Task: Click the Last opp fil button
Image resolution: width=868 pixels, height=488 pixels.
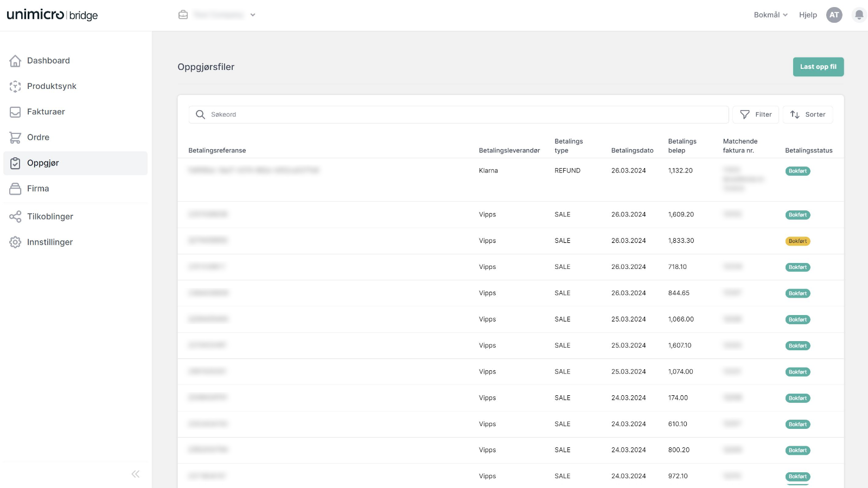Action: pos(818,67)
